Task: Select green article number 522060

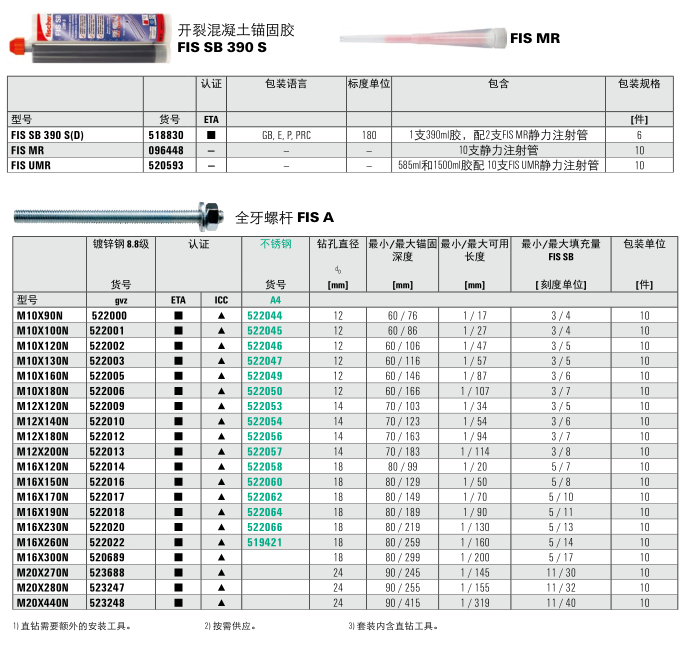Action: [x=265, y=482]
